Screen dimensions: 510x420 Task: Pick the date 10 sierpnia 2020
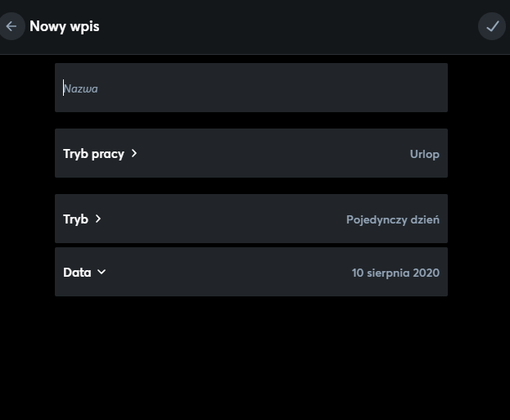click(395, 273)
